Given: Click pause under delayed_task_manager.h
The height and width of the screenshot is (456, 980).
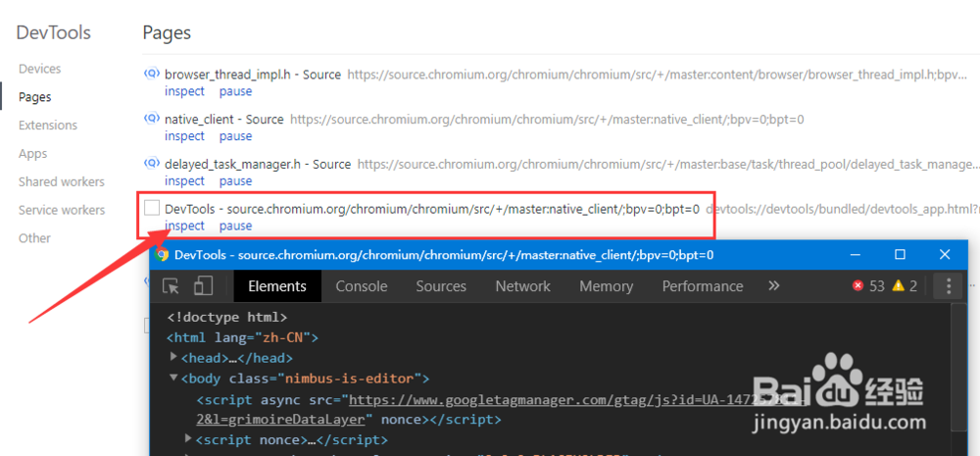Looking at the screenshot, I should coord(235,181).
